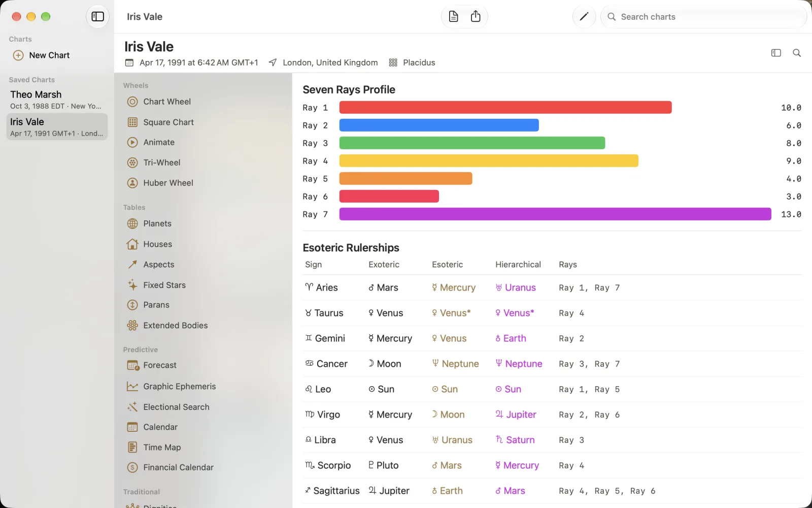Screen dimensions: 812x508
Task: Click the London, United Kingdom location
Action: [x=330, y=62]
